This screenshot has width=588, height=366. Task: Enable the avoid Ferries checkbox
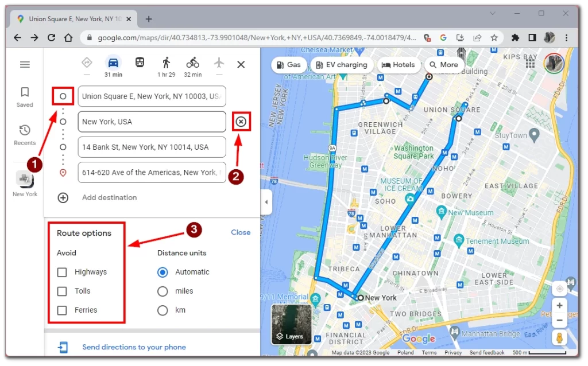[x=62, y=310]
